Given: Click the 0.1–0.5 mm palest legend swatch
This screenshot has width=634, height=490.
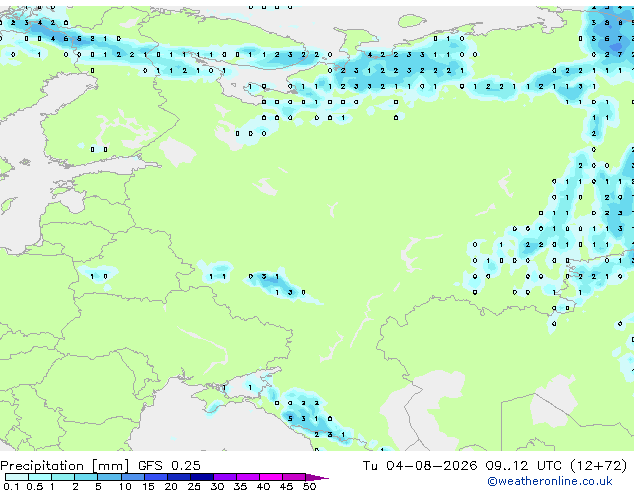Looking at the screenshot, I should (x=17, y=477).
